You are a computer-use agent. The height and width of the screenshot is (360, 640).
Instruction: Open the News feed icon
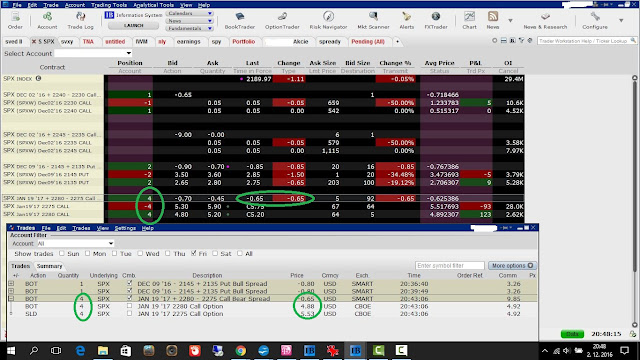tap(493, 20)
